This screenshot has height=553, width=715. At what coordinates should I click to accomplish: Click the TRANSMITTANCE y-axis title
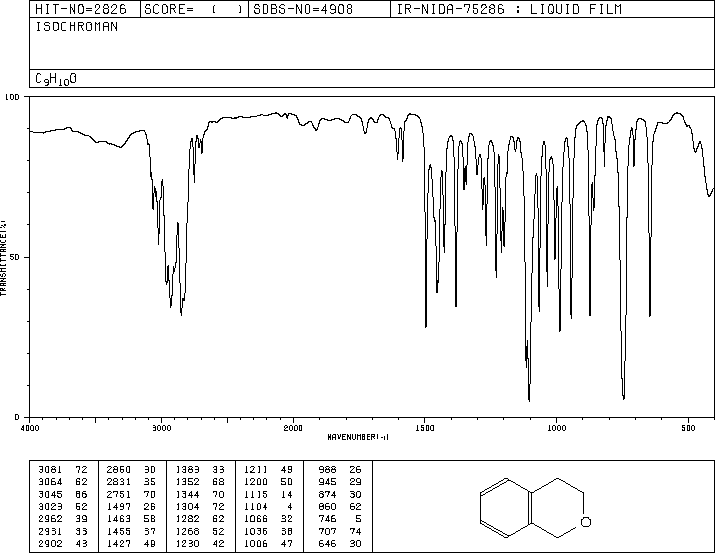tap(4, 258)
